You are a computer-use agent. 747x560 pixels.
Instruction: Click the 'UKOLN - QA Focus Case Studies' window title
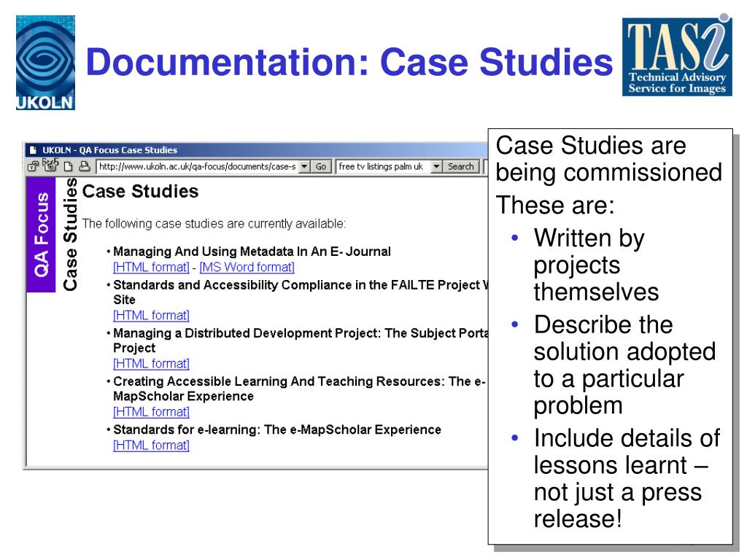point(109,150)
